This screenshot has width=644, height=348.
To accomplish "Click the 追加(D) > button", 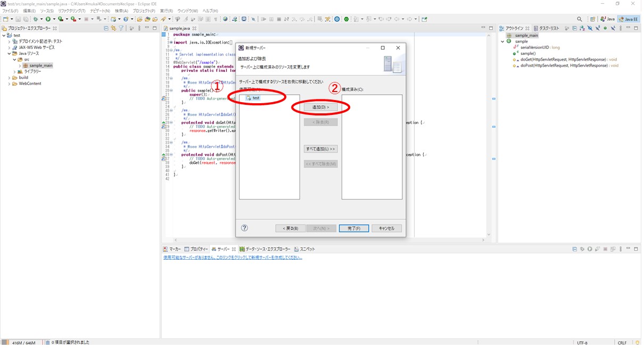I will [x=320, y=107].
